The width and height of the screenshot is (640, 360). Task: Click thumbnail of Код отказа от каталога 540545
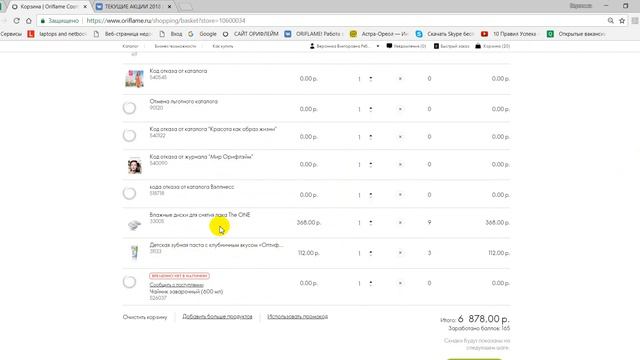[134, 78]
